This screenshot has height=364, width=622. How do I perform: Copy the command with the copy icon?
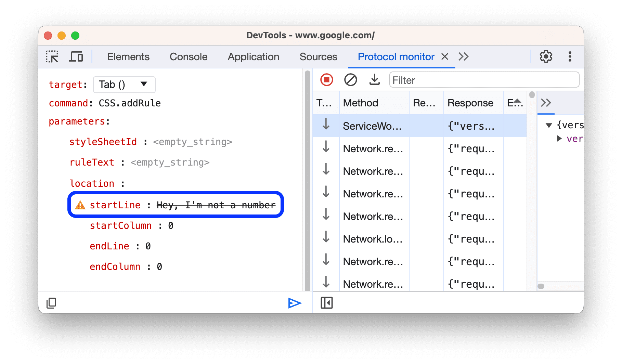pos(51,303)
